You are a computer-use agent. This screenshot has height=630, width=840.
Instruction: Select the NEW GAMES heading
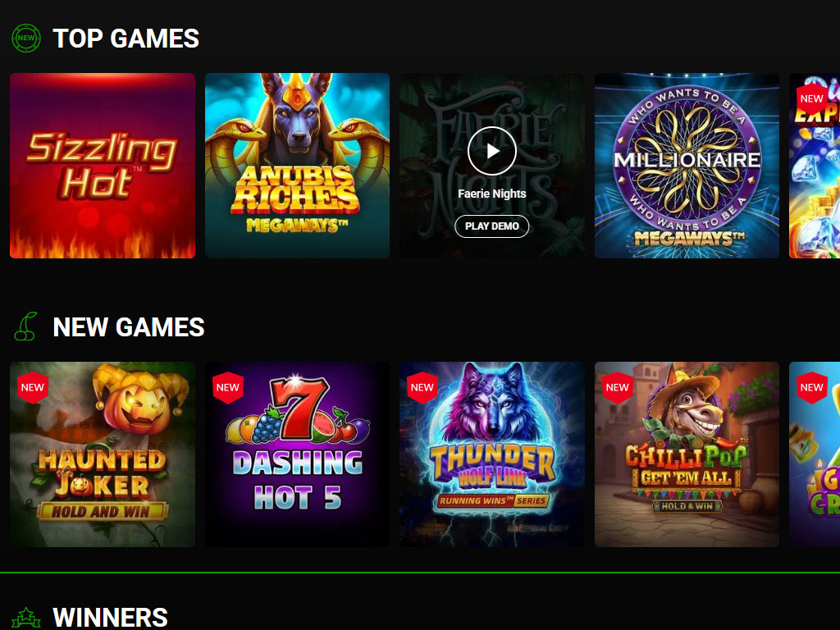click(129, 327)
